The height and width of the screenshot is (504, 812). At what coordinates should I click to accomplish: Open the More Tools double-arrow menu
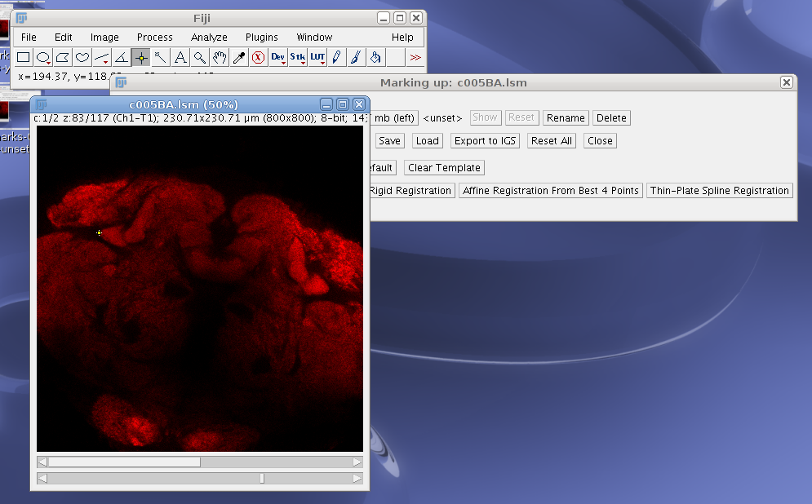point(415,57)
